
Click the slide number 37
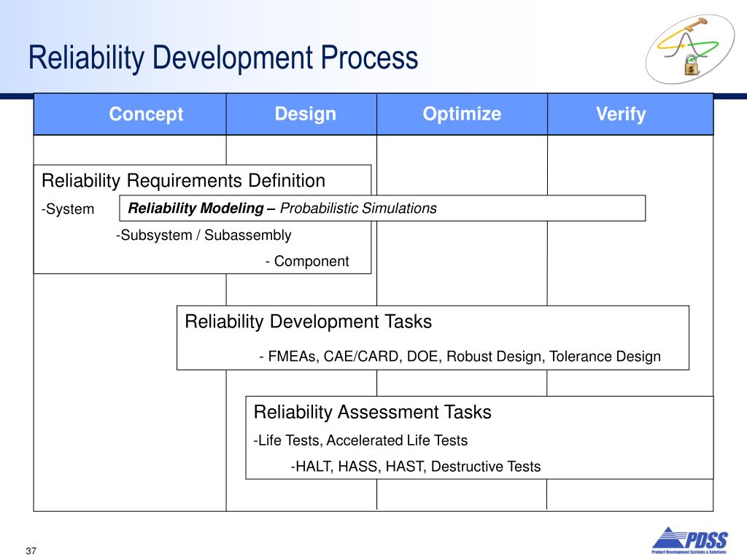(x=31, y=551)
